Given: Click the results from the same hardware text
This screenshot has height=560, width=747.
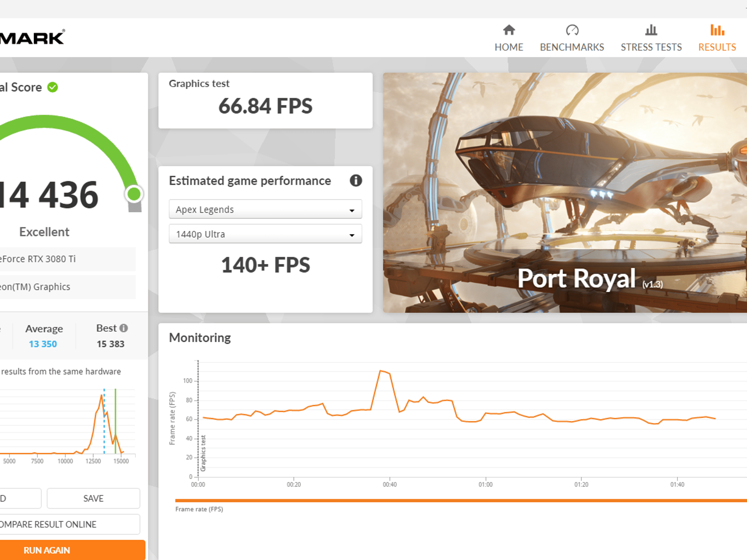Looking at the screenshot, I should [61, 372].
